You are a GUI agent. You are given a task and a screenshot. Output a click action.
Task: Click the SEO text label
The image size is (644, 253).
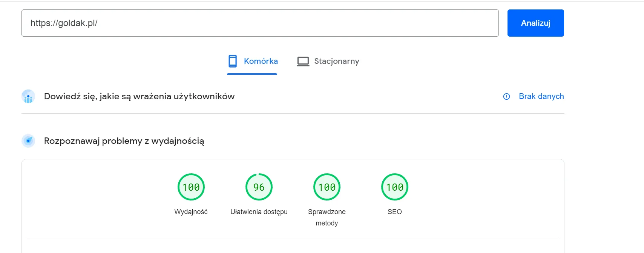pos(395,212)
